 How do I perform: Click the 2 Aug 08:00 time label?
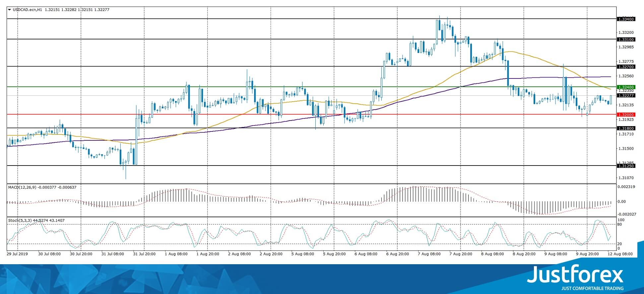[239, 254]
